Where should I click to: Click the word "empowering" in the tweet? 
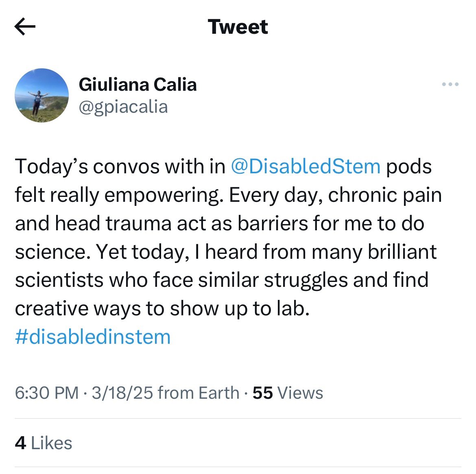pyautogui.click(x=163, y=195)
